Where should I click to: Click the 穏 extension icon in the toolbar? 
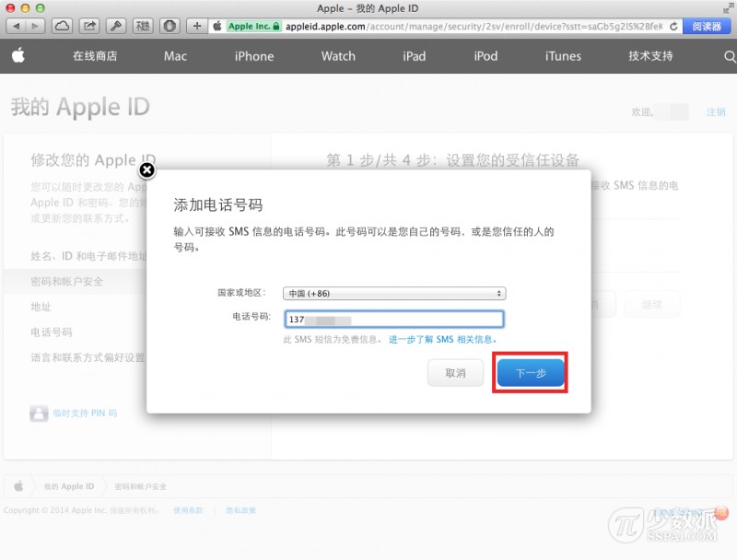143,26
